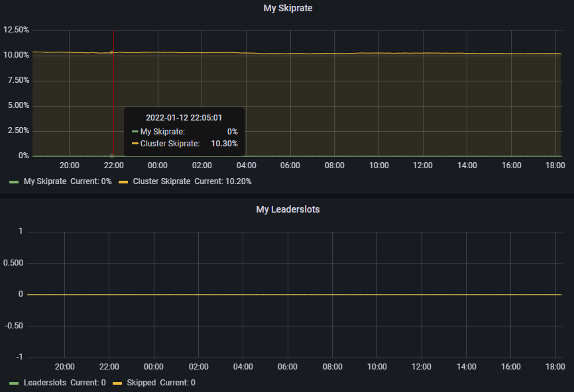Click the 12.50% y-axis label

16,30
